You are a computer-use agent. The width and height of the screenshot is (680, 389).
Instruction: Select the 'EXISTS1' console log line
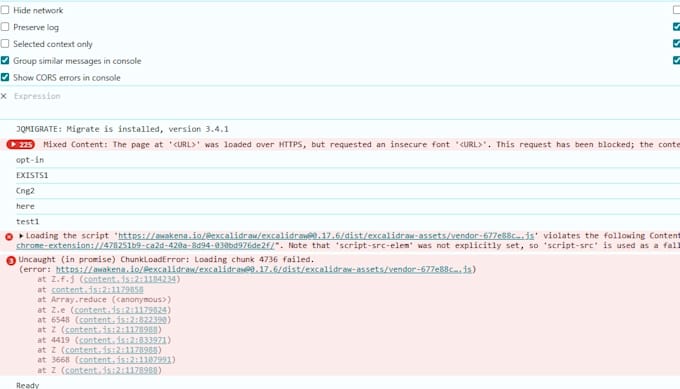tap(32, 175)
